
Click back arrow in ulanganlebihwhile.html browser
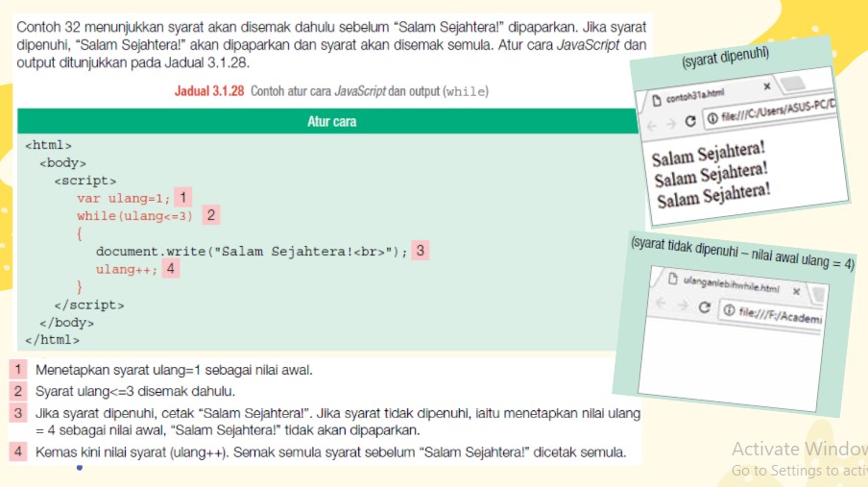[x=661, y=303]
